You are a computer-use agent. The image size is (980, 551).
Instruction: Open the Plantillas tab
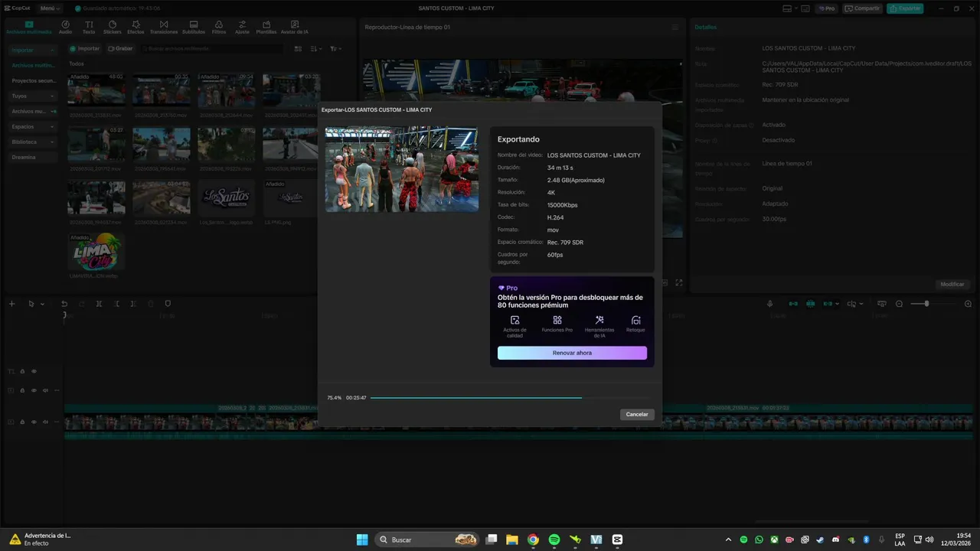266,28
